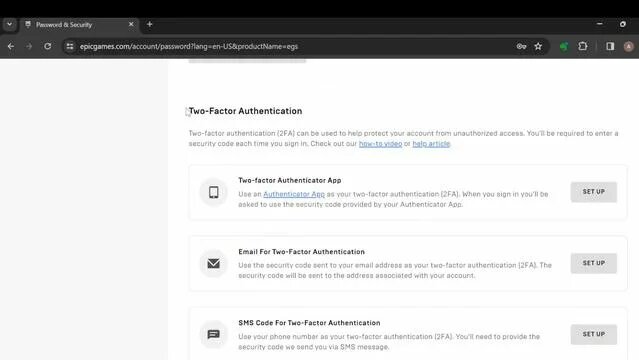The width and height of the screenshot is (639, 360).
Task: Click the saved password key icon
Action: point(521,46)
